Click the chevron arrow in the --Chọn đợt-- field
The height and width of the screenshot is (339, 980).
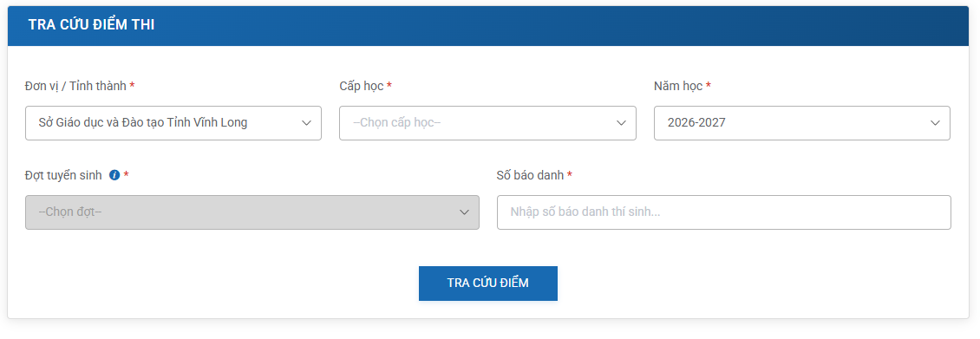(464, 212)
